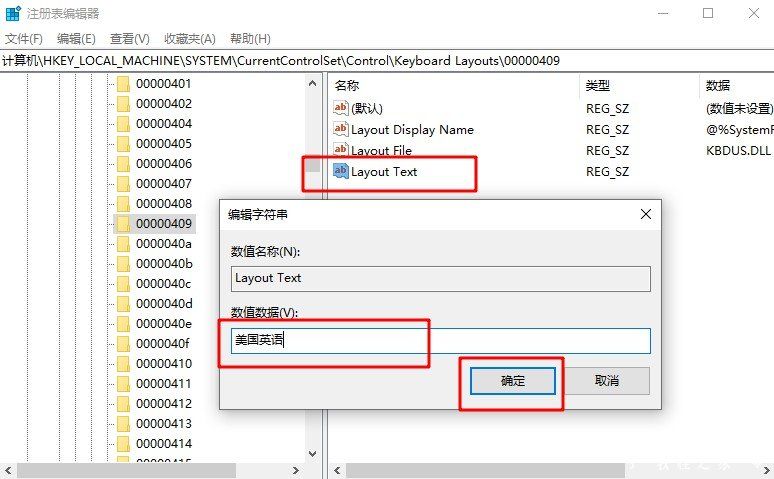Click the tree vertical scrollbar thumb

(312, 164)
